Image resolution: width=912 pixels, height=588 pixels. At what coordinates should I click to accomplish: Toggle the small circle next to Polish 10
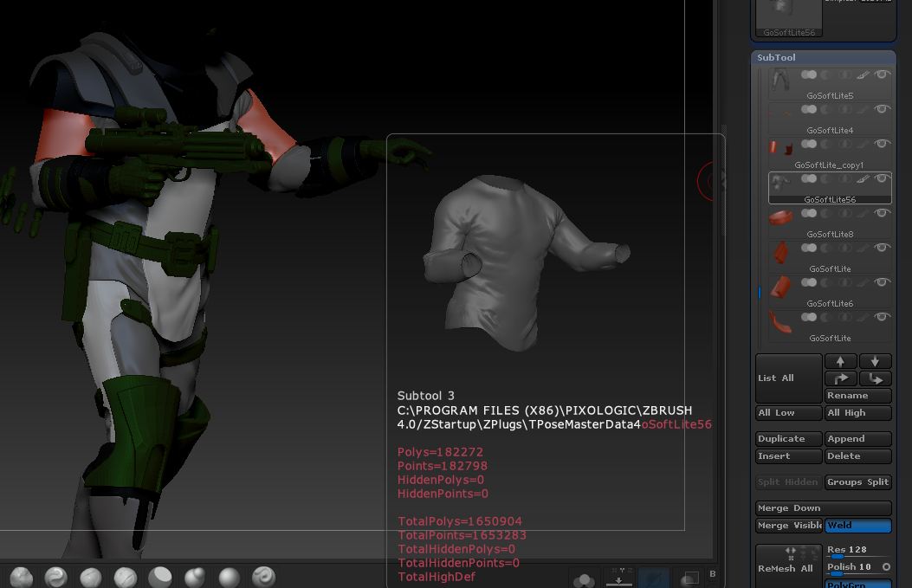click(x=886, y=566)
